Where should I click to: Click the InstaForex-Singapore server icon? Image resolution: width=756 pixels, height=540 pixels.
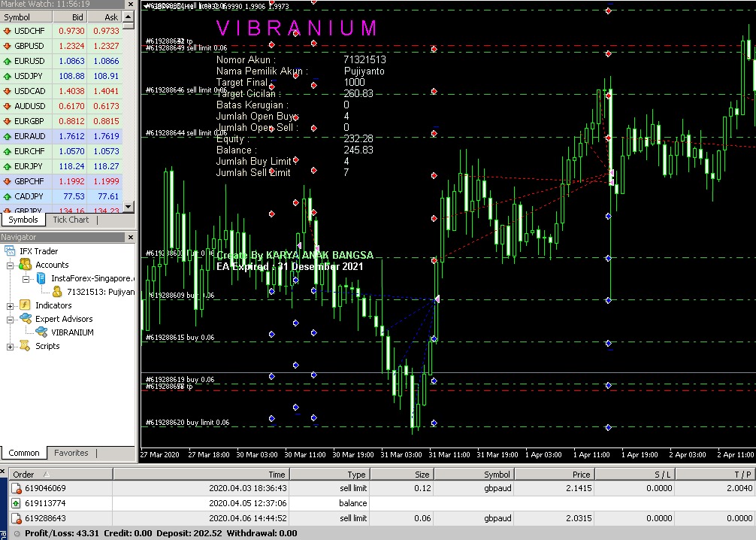(41, 278)
